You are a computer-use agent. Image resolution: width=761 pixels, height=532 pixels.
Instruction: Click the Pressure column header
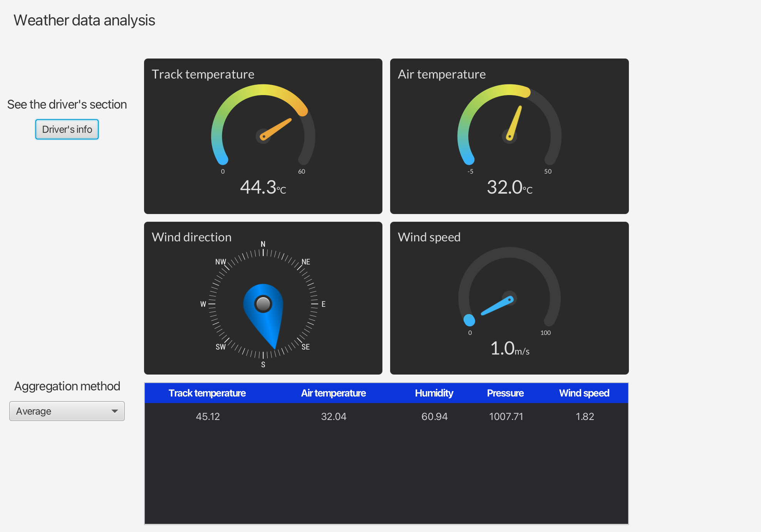coord(505,393)
